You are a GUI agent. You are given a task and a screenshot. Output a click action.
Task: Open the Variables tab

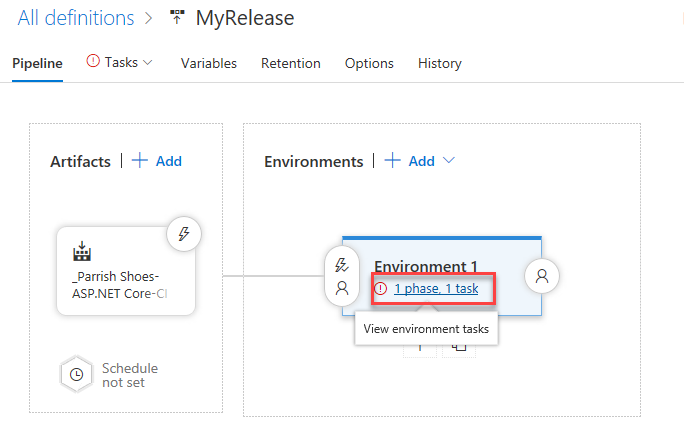point(209,63)
